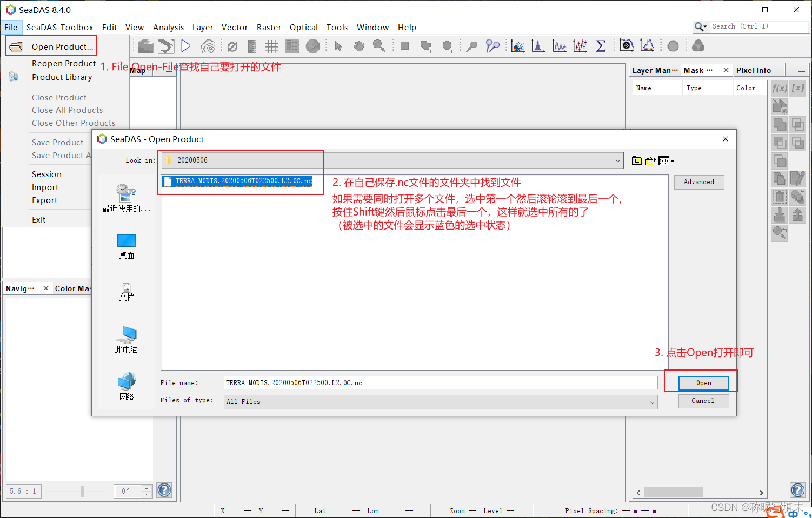Click the contour lines overlay icon
Image resolution: width=812 pixels, height=518 pixels.
(x=208, y=46)
